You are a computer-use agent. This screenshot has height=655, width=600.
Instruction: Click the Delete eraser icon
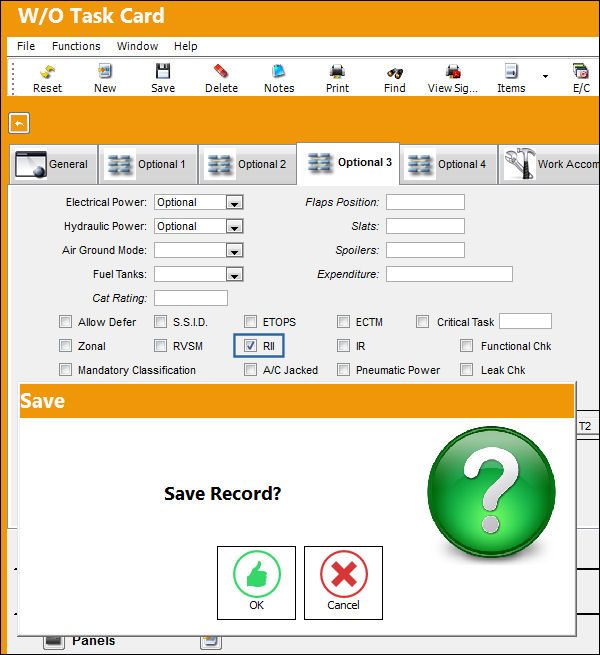(221, 71)
